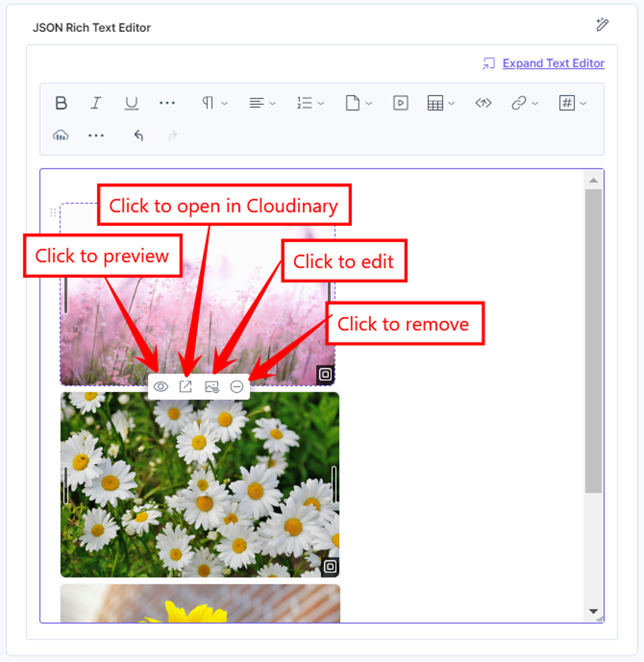This screenshot has width=644, height=662.
Task: Click the editor scrollbar thumb
Action: tap(594, 341)
